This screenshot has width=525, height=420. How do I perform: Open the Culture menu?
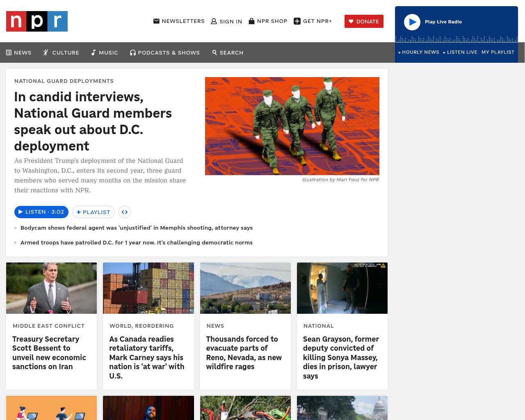(x=61, y=52)
